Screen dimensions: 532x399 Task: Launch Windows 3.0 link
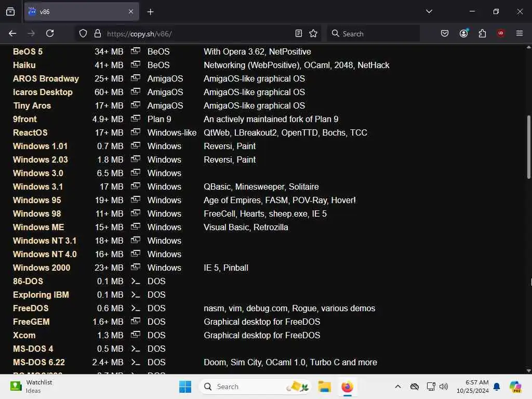pos(38,174)
